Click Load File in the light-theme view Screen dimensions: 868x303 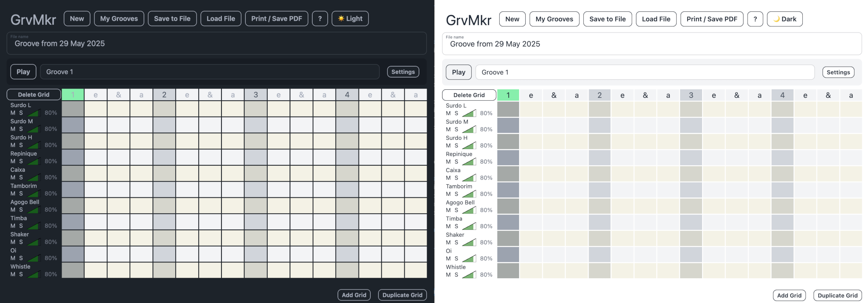(x=656, y=19)
